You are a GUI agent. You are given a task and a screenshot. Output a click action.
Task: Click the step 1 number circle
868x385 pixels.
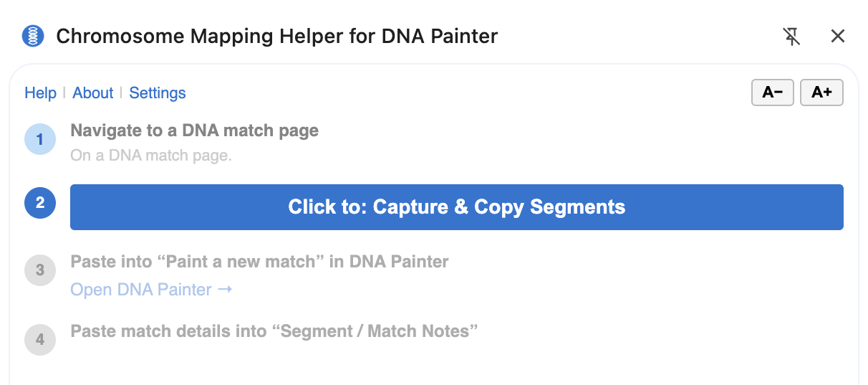point(39,139)
